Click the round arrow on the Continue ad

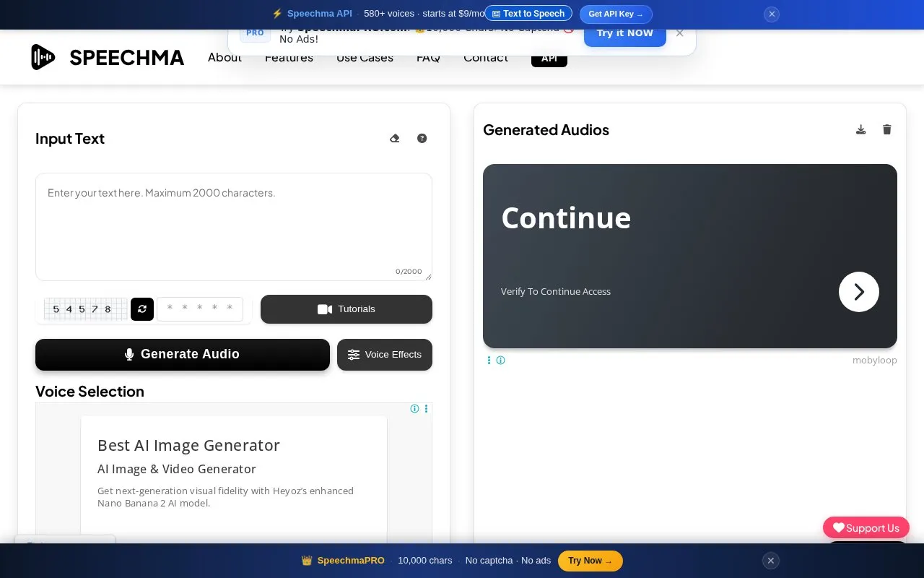click(859, 292)
